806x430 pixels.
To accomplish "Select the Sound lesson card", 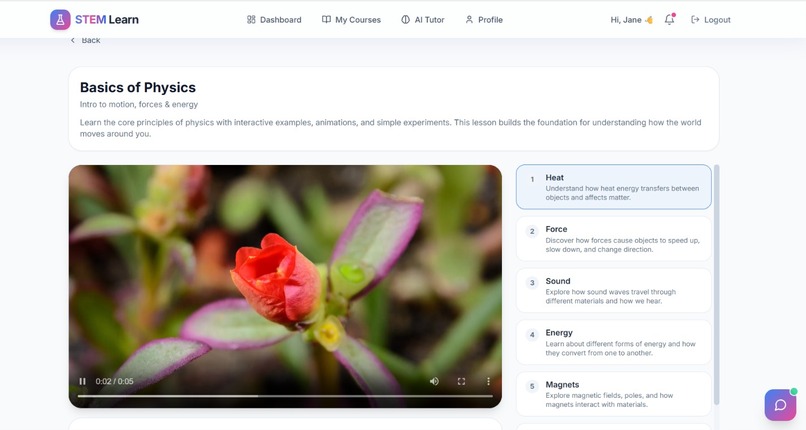I will [x=614, y=291].
